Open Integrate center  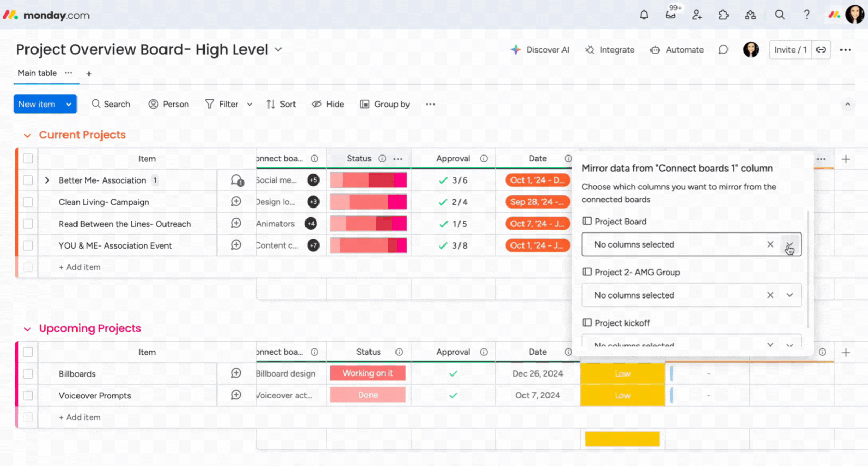(x=610, y=50)
